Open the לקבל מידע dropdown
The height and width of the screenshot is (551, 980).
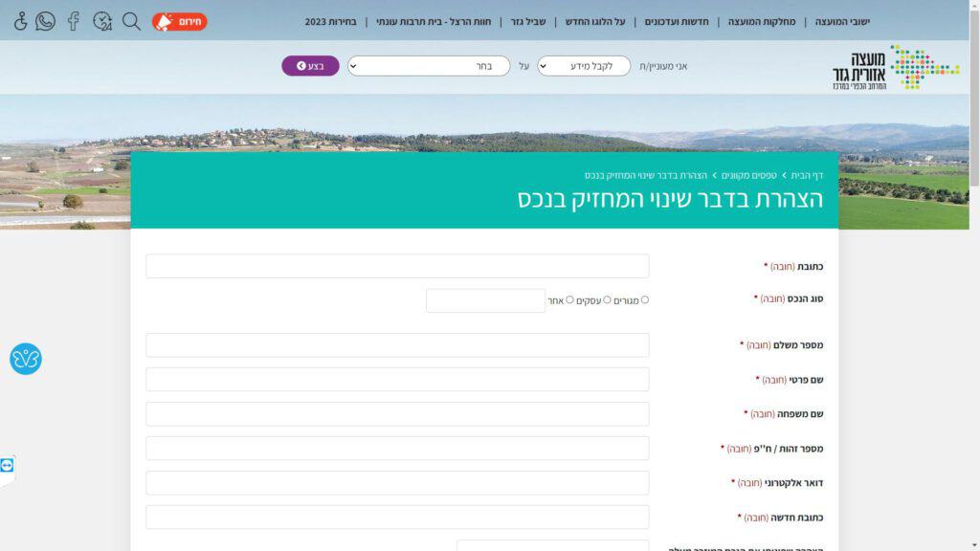[x=584, y=66]
